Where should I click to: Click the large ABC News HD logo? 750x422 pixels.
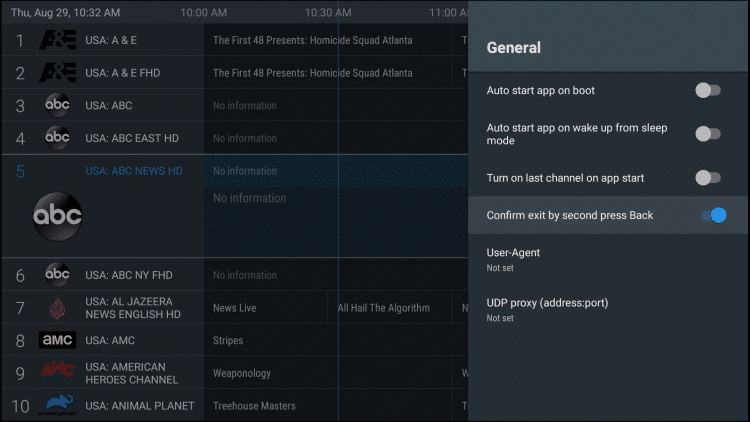[58, 213]
